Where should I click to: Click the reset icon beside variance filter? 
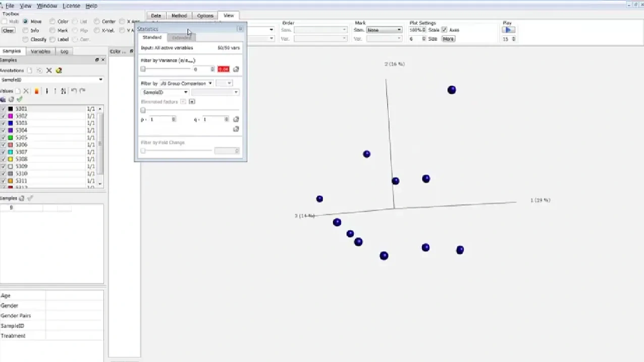[236, 69]
